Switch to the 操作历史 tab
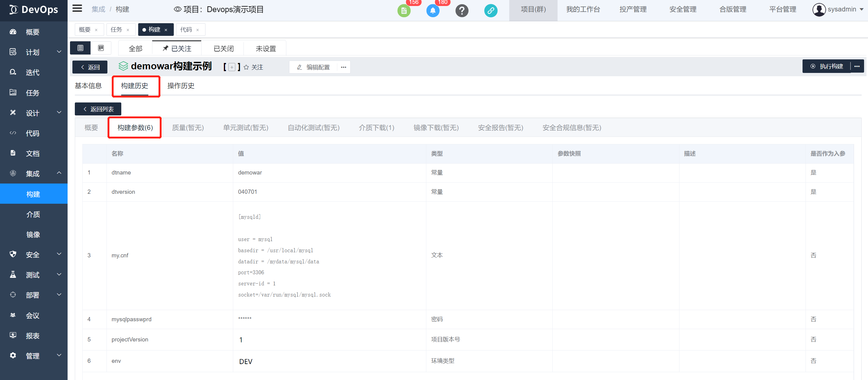The image size is (868, 380). point(181,86)
